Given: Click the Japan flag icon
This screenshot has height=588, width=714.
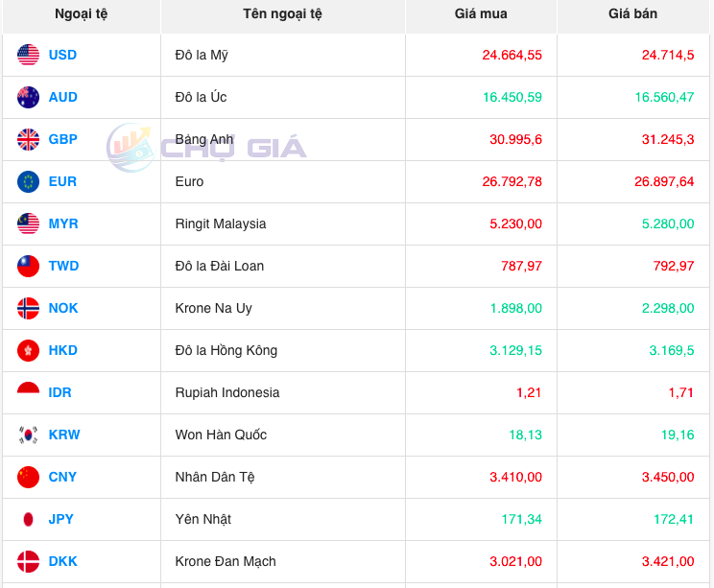Looking at the screenshot, I should tap(28, 519).
